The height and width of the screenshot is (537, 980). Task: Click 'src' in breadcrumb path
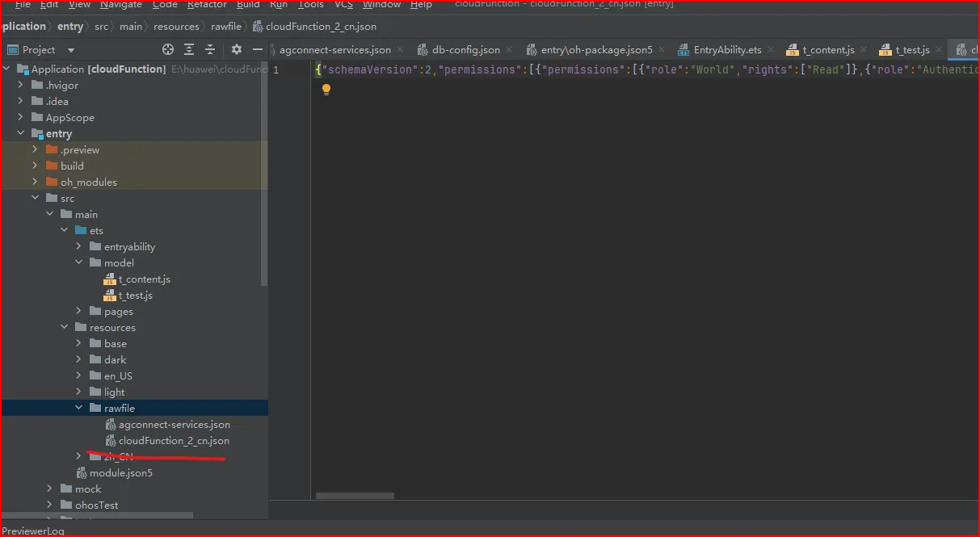tap(101, 27)
